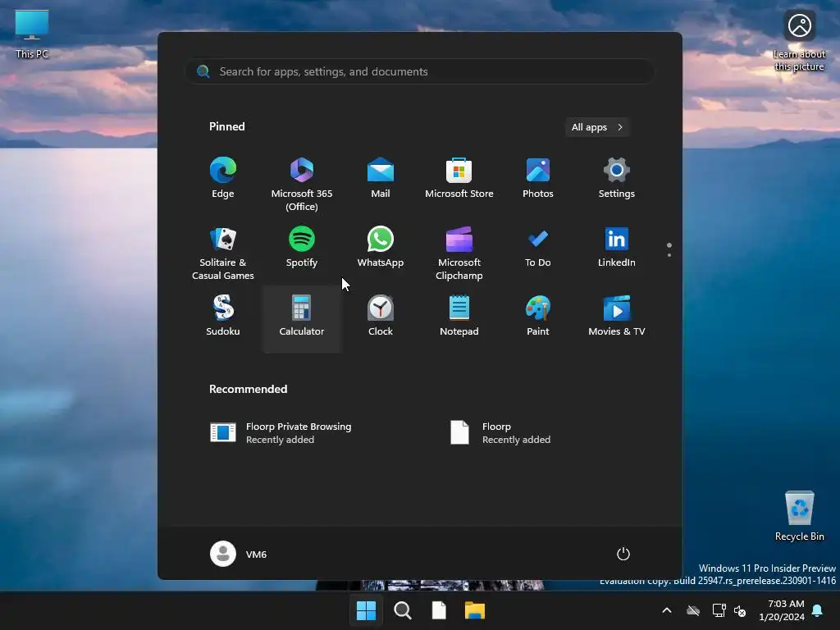This screenshot has width=840, height=630.
Task: Launch Microsoft Clipchamp
Action: click(x=459, y=253)
